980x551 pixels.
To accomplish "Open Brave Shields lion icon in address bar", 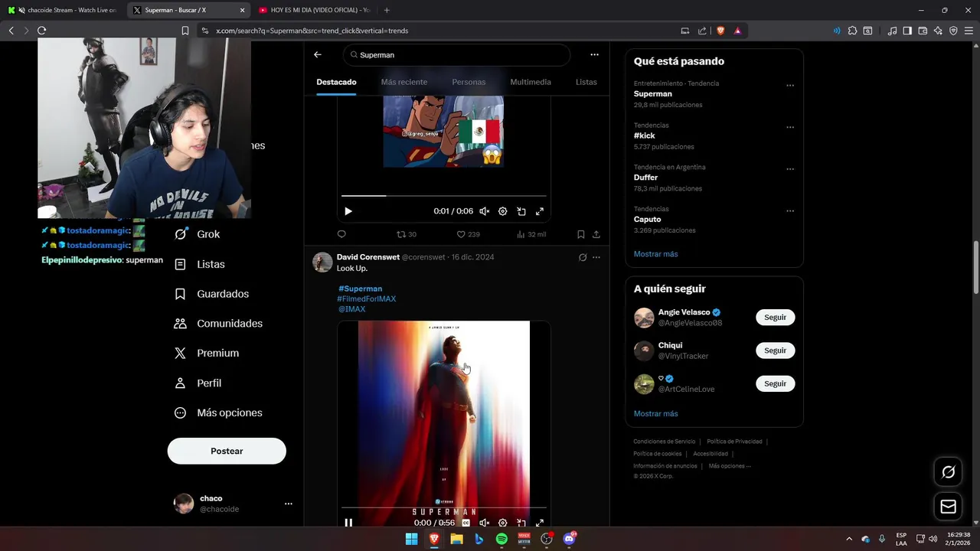I will tap(720, 31).
